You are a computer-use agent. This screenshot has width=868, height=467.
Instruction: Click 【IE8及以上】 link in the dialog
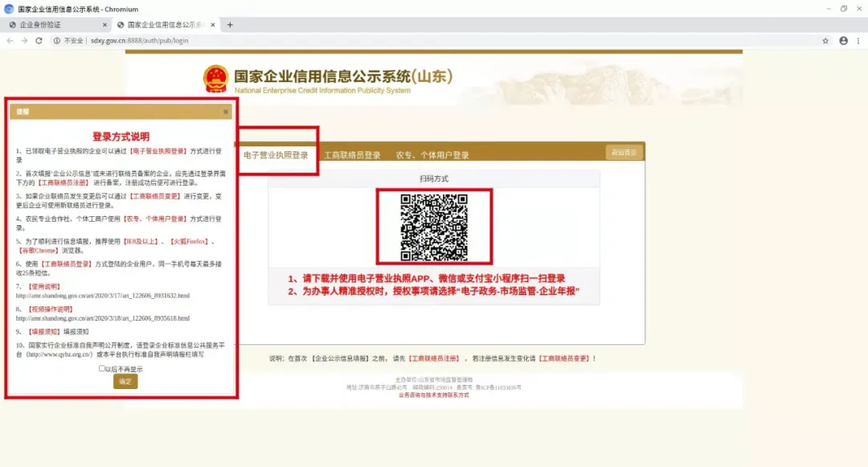coord(141,242)
